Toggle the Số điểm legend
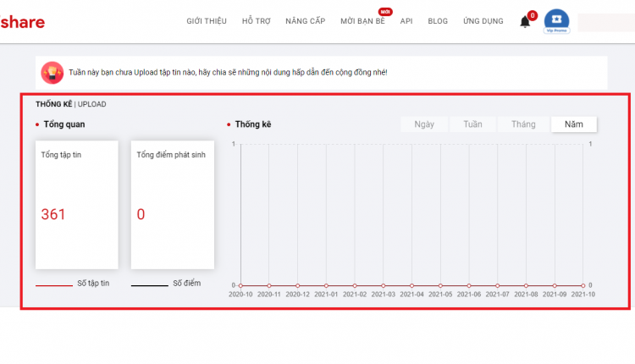 coord(166,284)
